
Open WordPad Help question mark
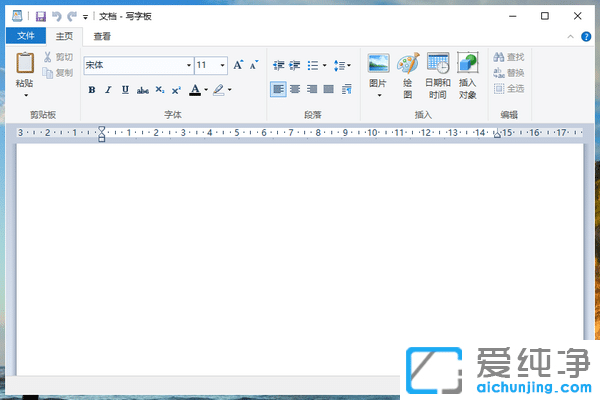point(586,37)
